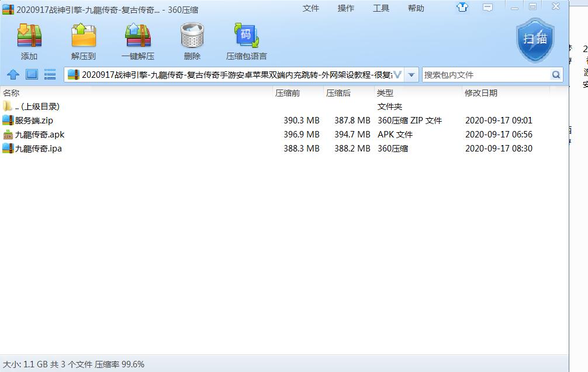Open the 文件 (File) menu
The image size is (588, 372).
click(311, 8)
